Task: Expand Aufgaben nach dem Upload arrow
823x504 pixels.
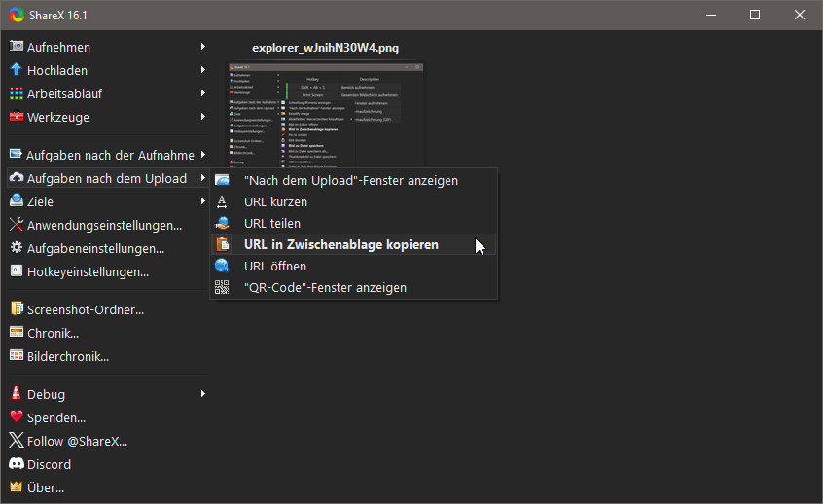Action: 202,177
